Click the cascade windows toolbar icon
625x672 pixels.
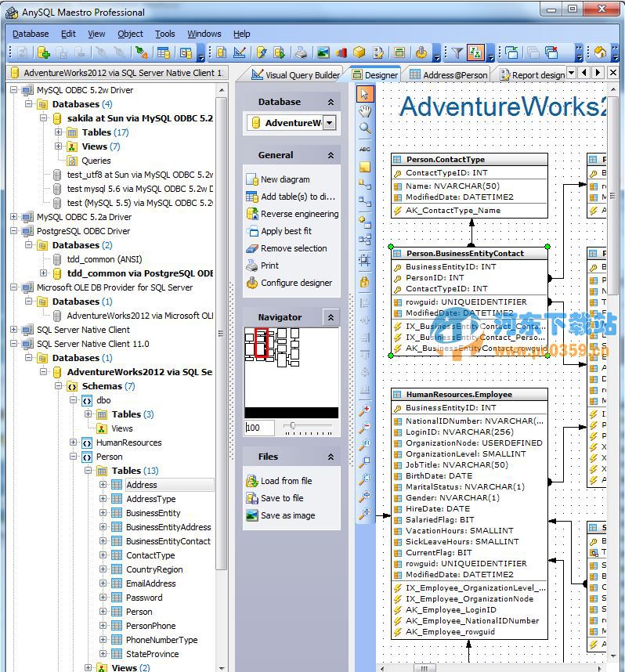(511, 52)
